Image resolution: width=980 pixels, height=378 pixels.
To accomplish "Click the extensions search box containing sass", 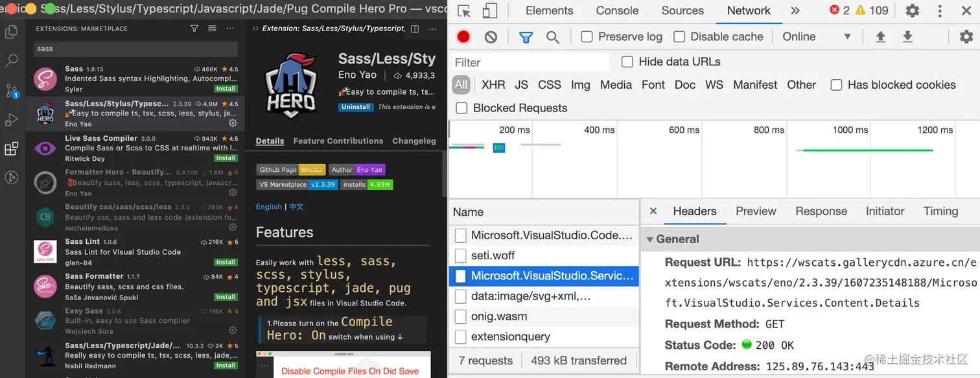I will coord(135,49).
